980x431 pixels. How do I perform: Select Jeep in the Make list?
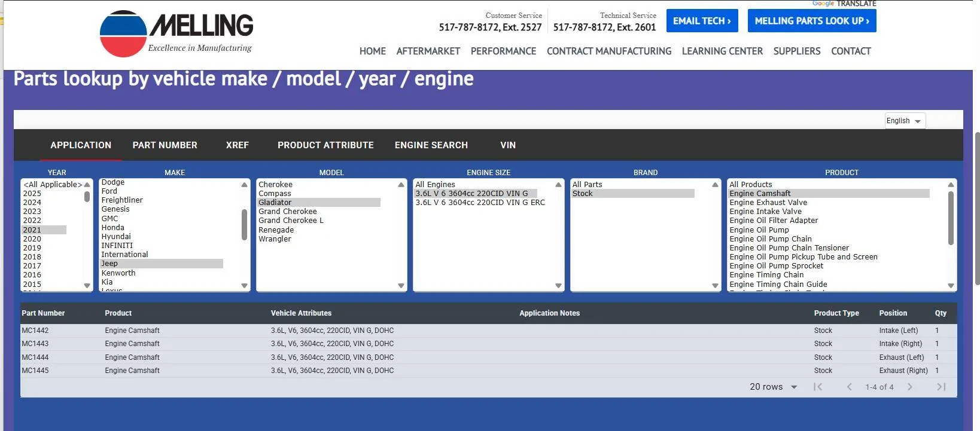tap(162, 264)
